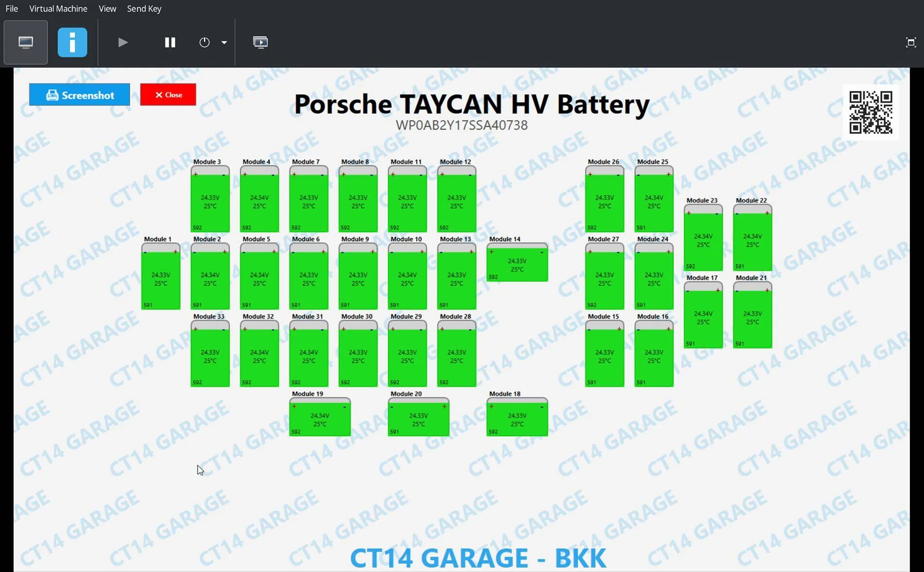Open the Manage VM snapshots icon
This screenshot has height=572, width=924.
pyautogui.click(x=261, y=42)
